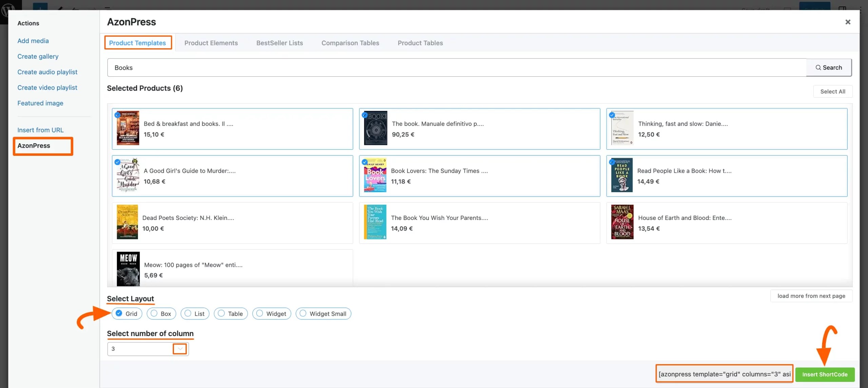Uncheck A Good Girl's Guide to Murder
Screen dimensions: 868x388
117,162
